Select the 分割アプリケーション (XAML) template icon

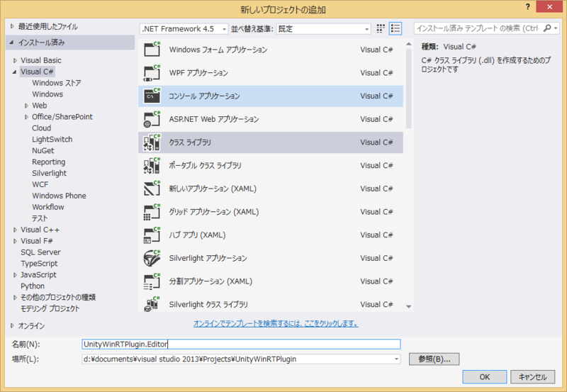pos(152,281)
